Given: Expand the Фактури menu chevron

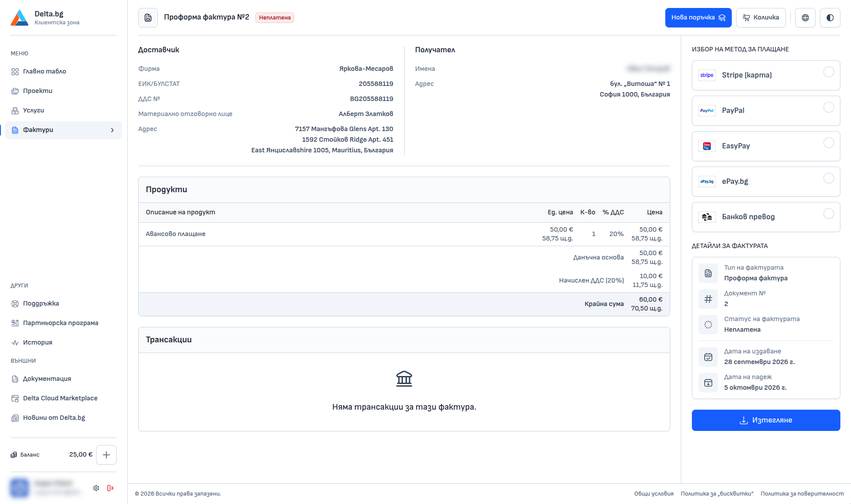Looking at the screenshot, I should 112,130.
